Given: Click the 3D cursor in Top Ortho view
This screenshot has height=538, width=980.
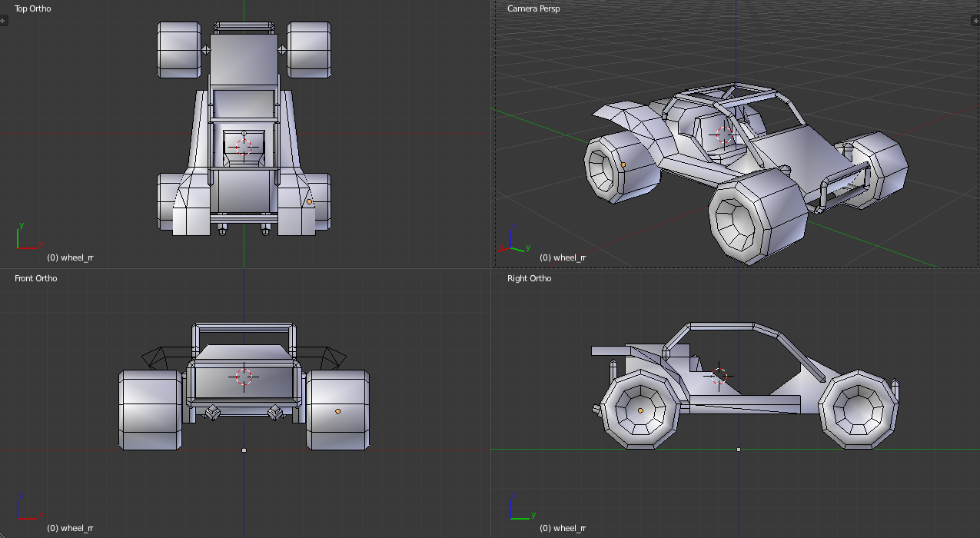Looking at the screenshot, I should click(x=244, y=146).
